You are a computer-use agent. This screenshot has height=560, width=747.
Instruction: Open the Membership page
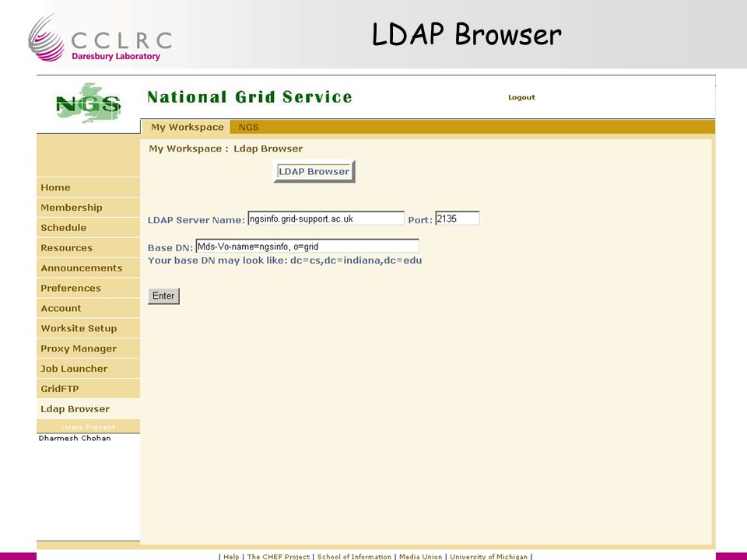point(88,208)
